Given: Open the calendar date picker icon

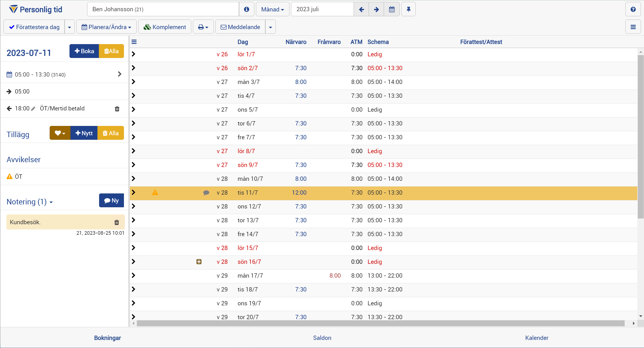Looking at the screenshot, I should point(392,9).
